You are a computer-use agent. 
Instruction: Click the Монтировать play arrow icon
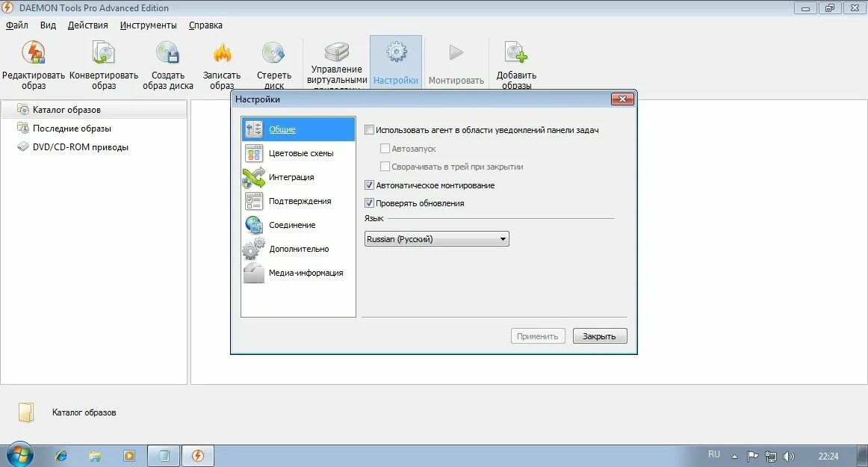pos(456,52)
